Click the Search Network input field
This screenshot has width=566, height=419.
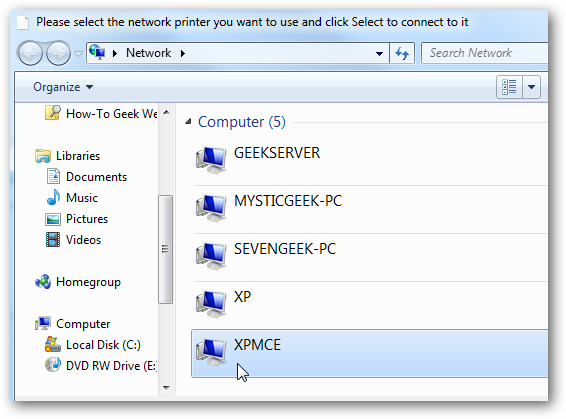(x=484, y=53)
